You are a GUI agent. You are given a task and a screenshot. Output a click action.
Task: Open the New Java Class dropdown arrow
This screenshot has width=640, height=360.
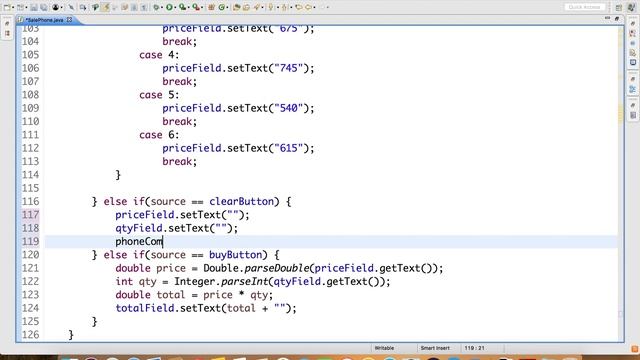[227, 7]
